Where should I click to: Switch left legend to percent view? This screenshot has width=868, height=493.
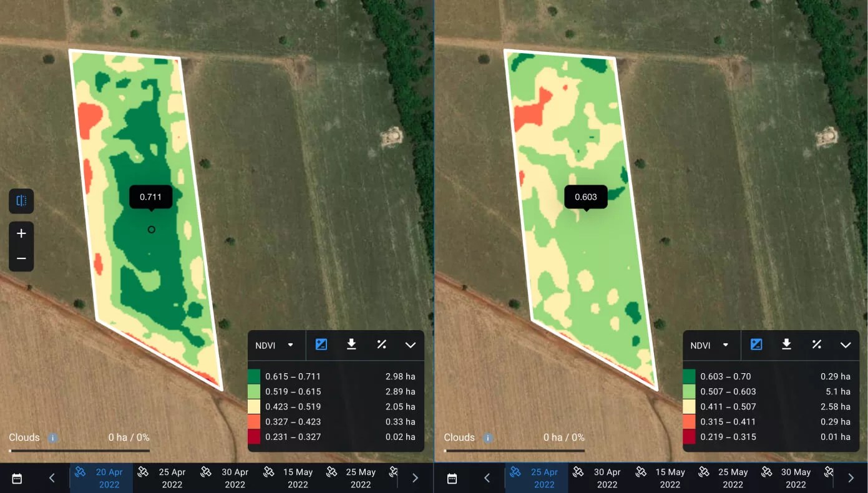coord(381,344)
